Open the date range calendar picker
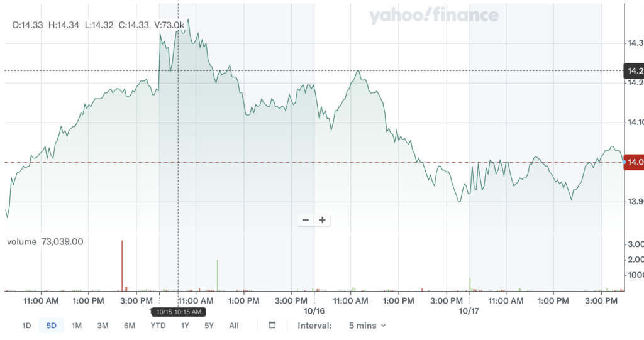This screenshot has width=644, height=340. pos(272,326)
